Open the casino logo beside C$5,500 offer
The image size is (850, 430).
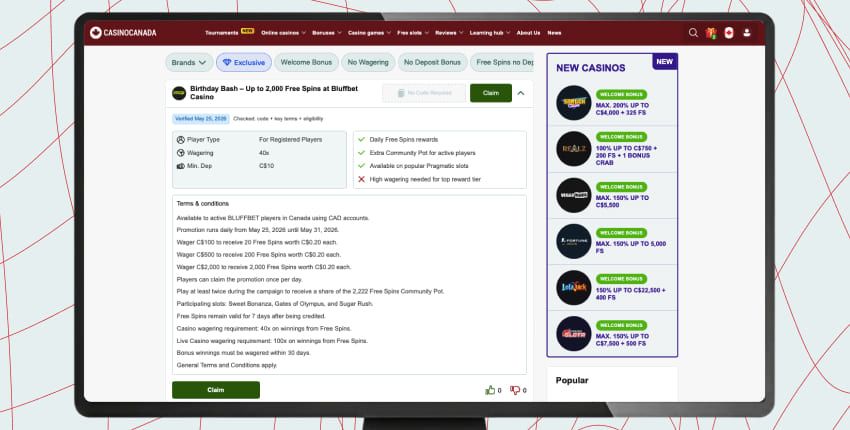[x=574, y=195]
